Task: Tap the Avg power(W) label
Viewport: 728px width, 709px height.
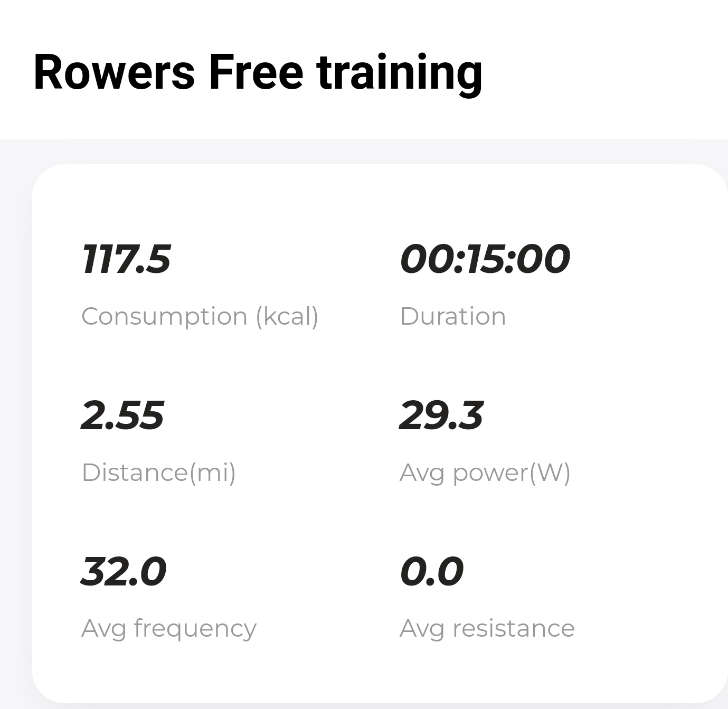Action: coord(485,472)
